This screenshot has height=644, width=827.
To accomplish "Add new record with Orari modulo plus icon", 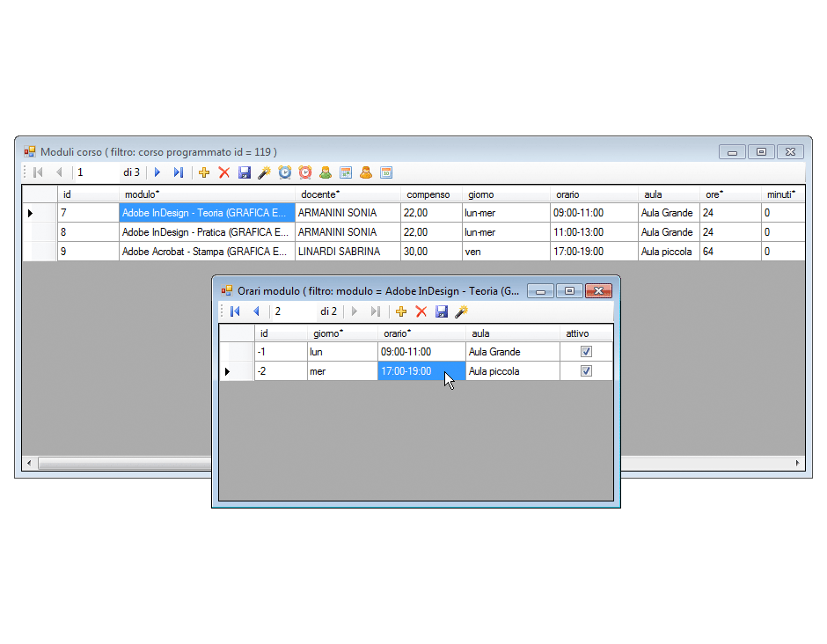I will (401, 311).
